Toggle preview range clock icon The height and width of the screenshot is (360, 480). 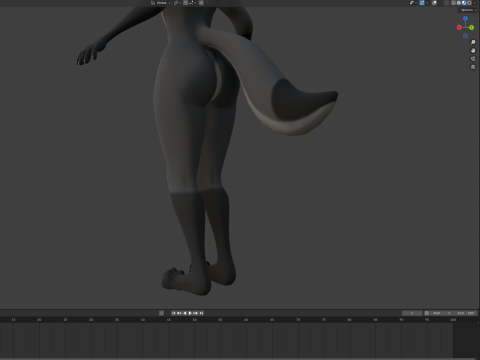(427, 313)
